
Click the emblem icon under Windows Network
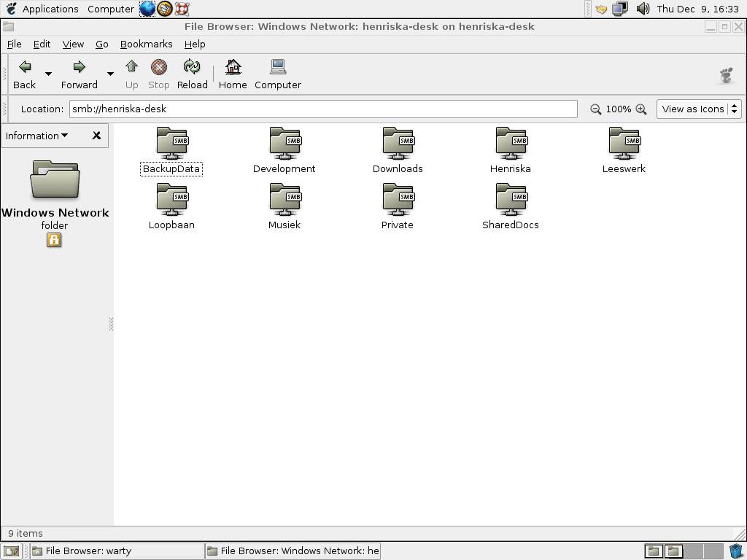point(54,240)
